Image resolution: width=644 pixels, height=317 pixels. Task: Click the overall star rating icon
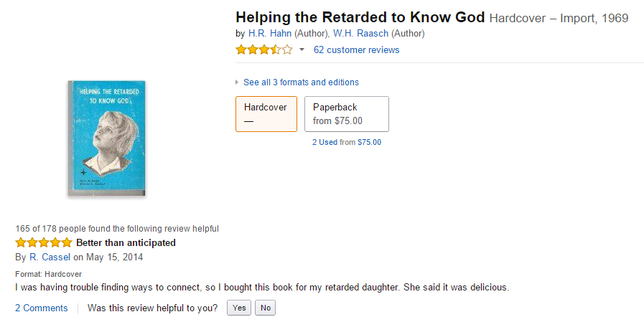pyautogui.click(x=264, y=50)
